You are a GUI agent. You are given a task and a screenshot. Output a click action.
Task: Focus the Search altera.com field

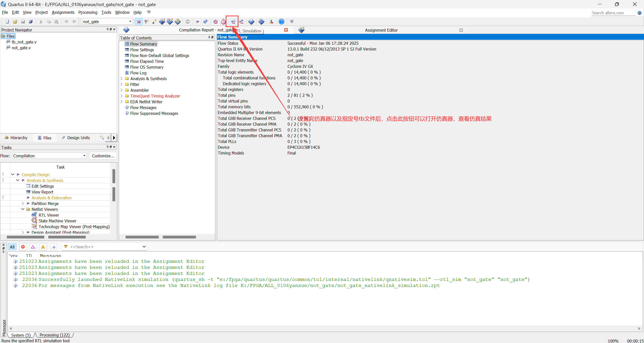tap(613, 13)
